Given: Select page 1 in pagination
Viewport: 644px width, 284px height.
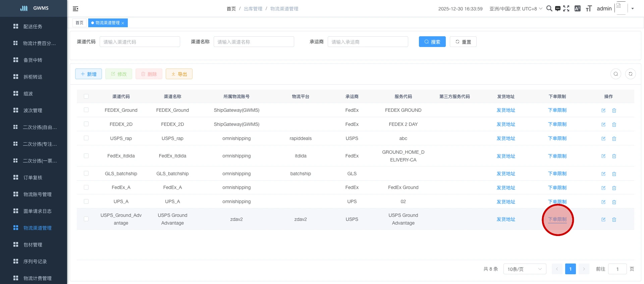Looking at the screenshot, I should (x=570, y=269).
